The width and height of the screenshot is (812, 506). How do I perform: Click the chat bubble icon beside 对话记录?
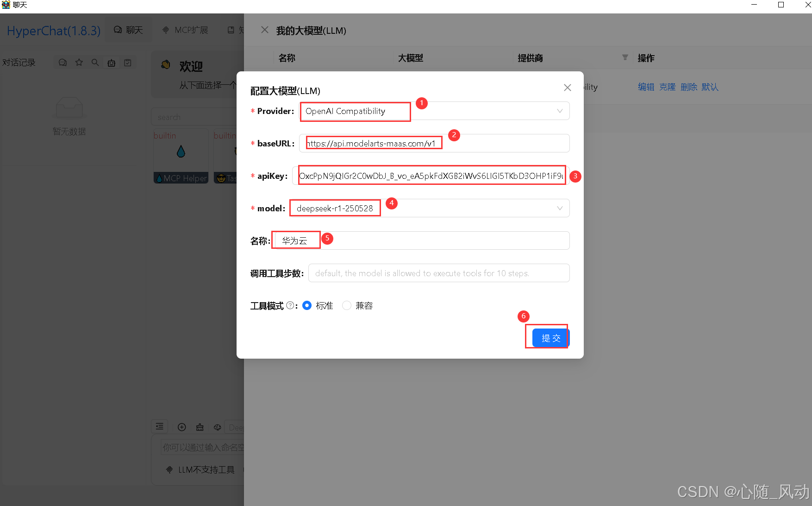tap(63, 63)
